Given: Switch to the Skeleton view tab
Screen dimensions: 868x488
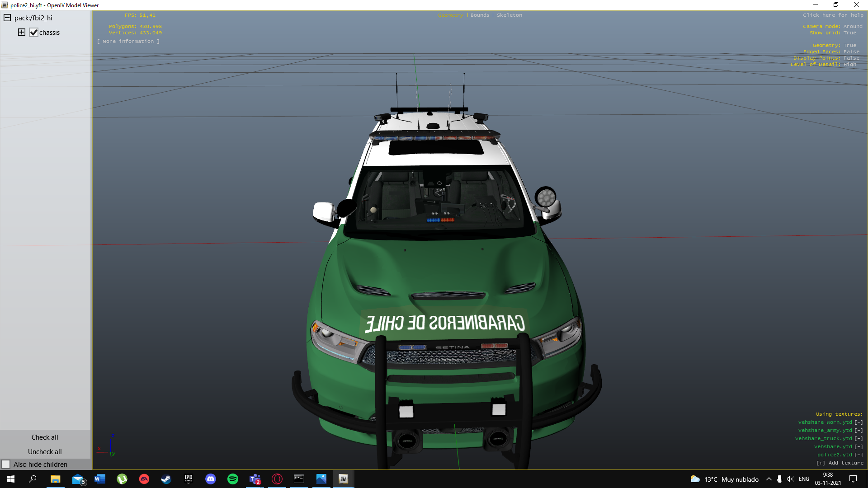Looking at the screenshot, I should 509,15.
